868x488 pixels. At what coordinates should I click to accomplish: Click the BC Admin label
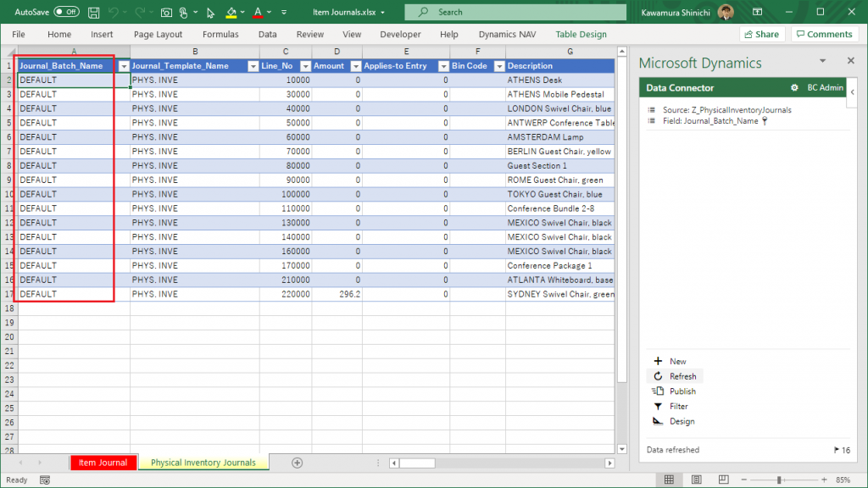(825, 87)
